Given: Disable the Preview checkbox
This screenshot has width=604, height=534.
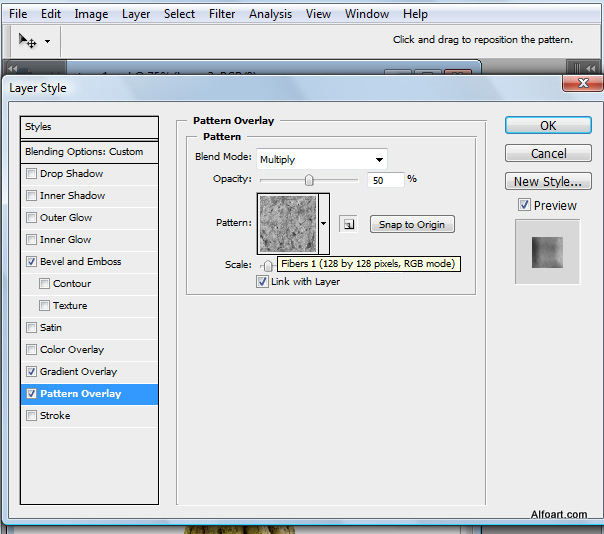Looking at the screenshot, I should pos(524,205).
